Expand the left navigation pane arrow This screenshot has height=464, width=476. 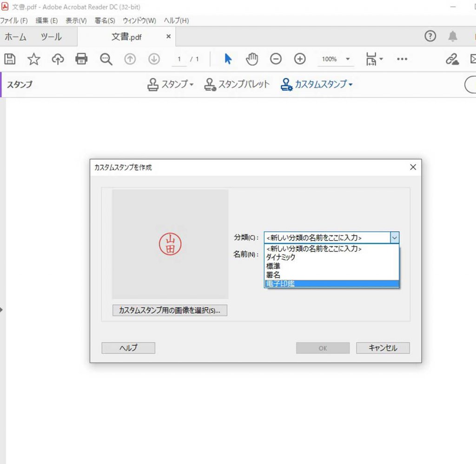1,310
